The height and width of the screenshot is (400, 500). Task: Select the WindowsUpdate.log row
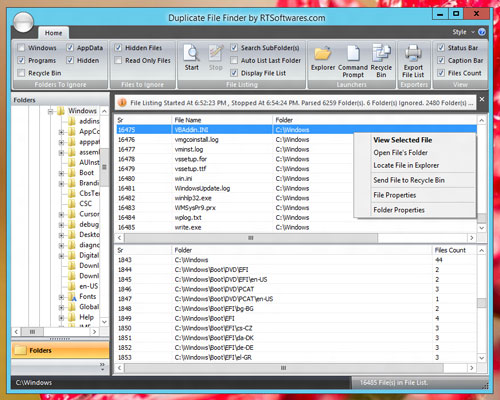tap(296, 188)
